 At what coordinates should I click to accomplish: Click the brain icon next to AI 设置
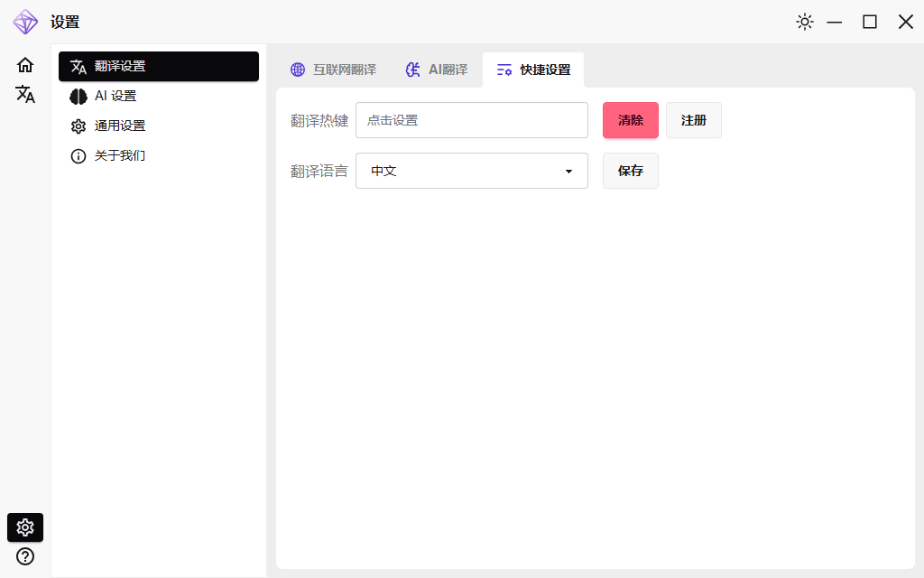click(79, 96)
